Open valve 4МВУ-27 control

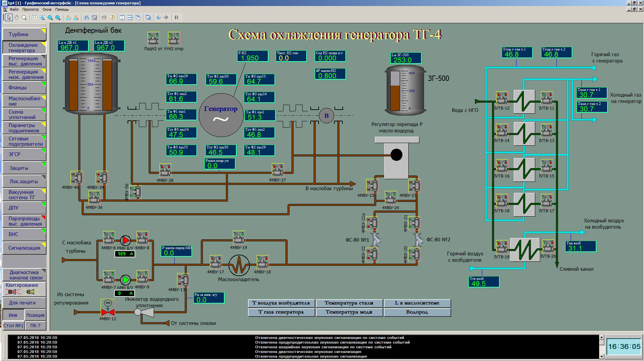[x=277, y=170]
